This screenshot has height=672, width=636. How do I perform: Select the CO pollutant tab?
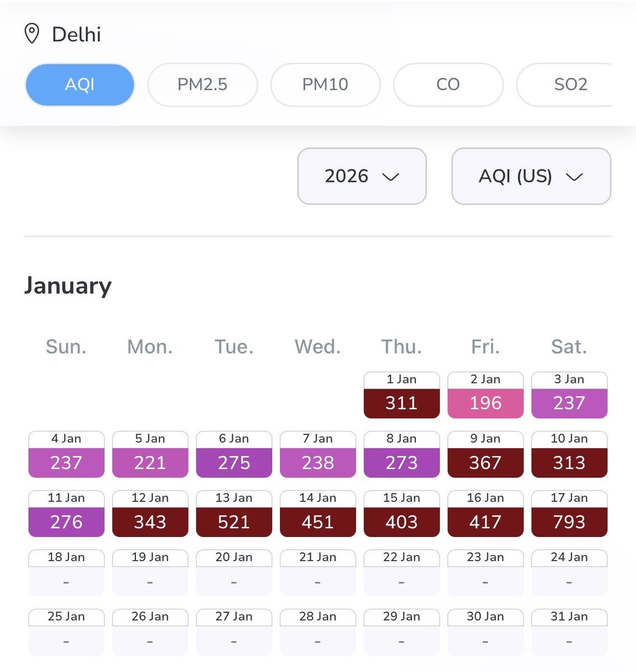(x=448, y=85)
